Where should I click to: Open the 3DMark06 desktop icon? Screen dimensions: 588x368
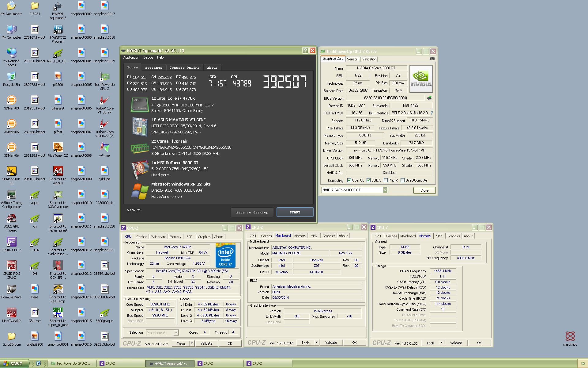tap(11, 150)
